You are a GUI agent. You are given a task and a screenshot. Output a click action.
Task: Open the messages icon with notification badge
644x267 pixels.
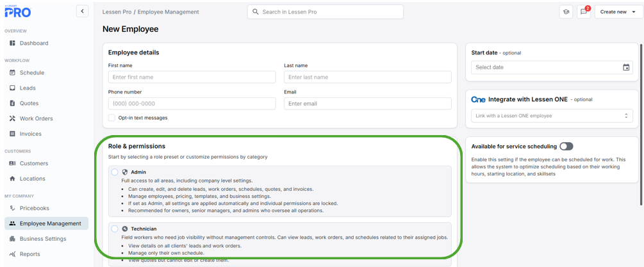point(584,12)
